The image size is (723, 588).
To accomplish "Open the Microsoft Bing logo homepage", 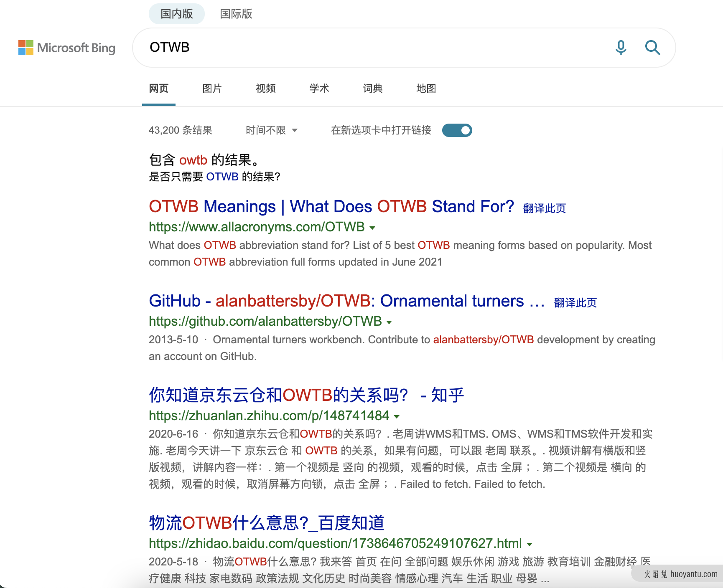I will click(x=67, y=48).
